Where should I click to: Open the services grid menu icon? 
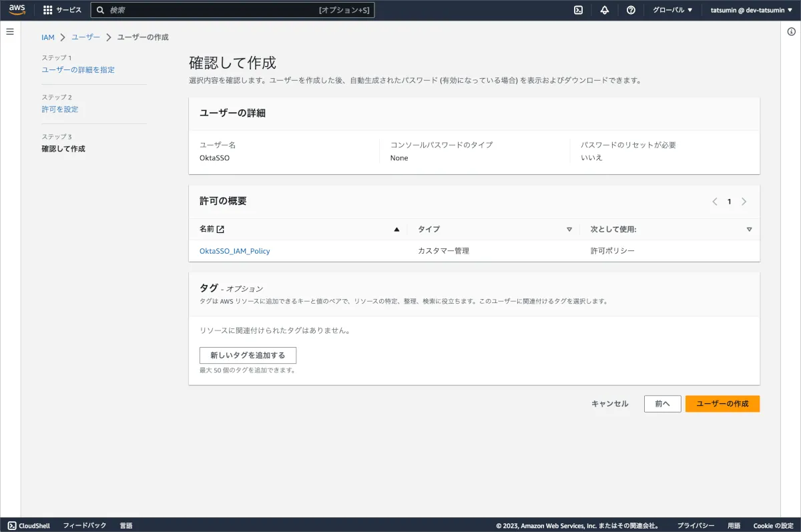(47, 10)
